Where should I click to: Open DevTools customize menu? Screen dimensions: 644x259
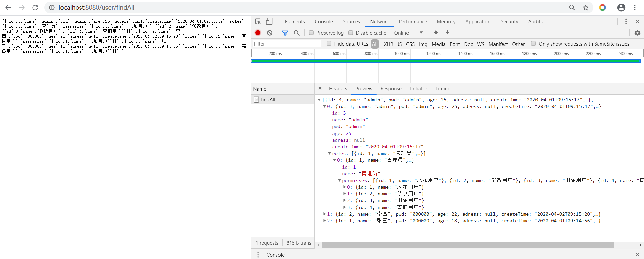pyautogui.click(x=626, y=22)
